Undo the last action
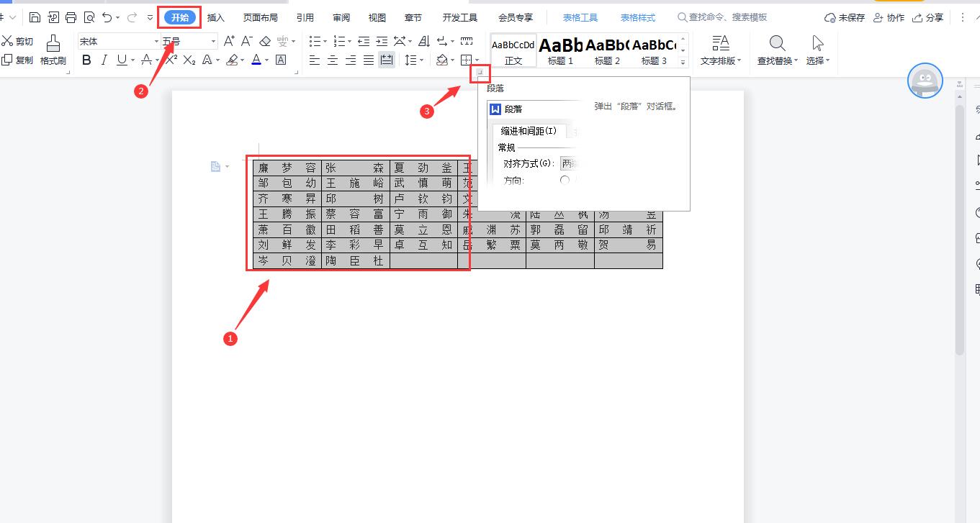 [107, 17]
